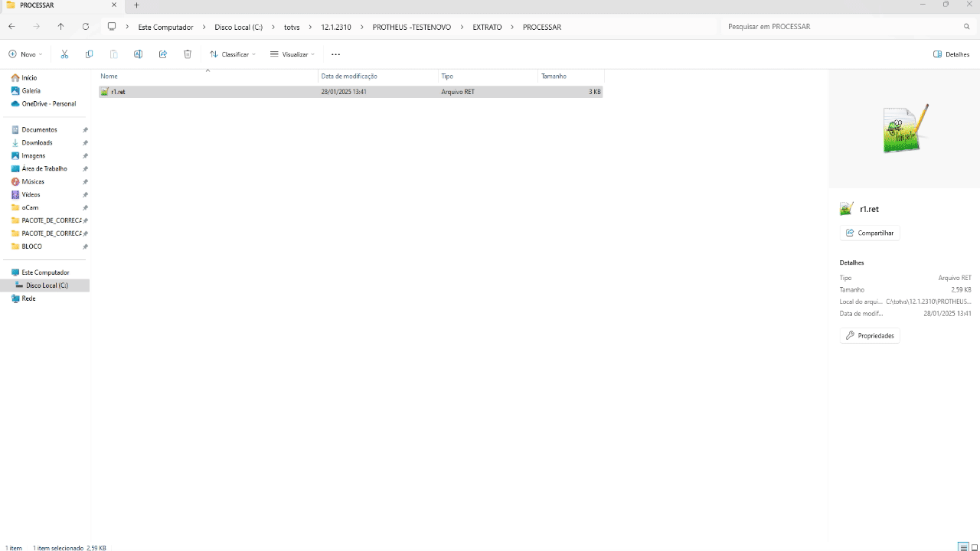Click EXTRATO breadcrumb segment
Screen dimensions: 980x551
(488, 27)
